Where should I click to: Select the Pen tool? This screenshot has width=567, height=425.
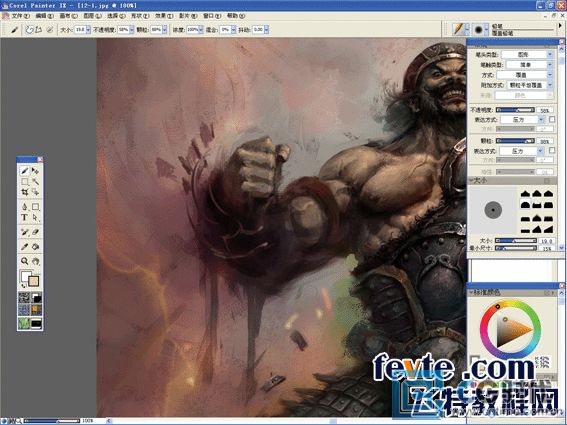(x=25, y=207)
